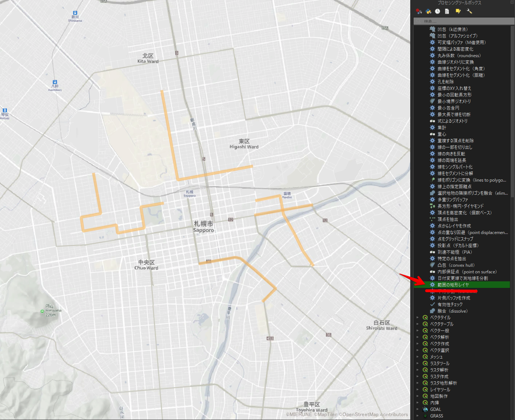Focus the 検索 toolbox search field
Screen dimensions: 515x420
point(464,21)
